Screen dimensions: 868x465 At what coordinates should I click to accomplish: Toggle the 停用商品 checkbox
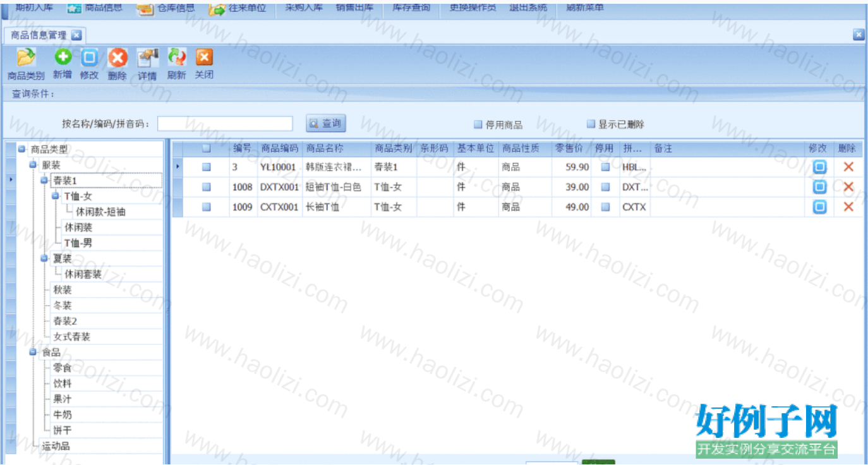pyautogui.click(x=478, y=124)
